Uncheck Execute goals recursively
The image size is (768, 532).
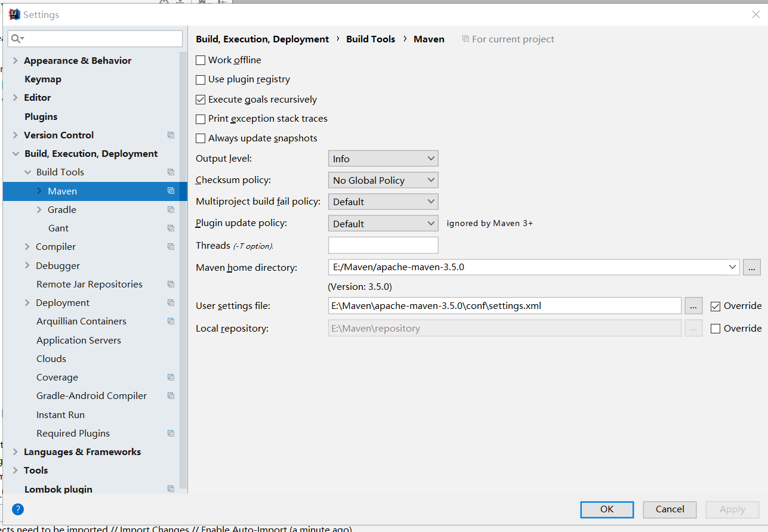(201, 100)
